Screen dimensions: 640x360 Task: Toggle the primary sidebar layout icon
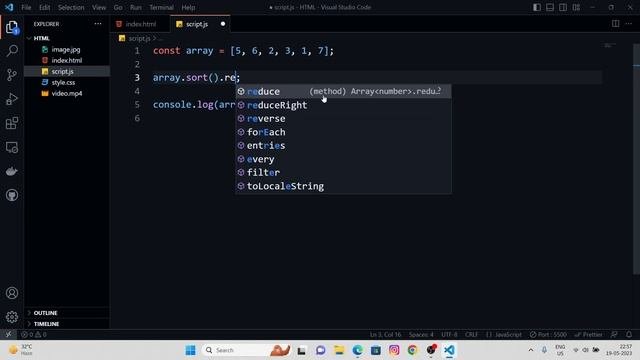pos(537,7)
